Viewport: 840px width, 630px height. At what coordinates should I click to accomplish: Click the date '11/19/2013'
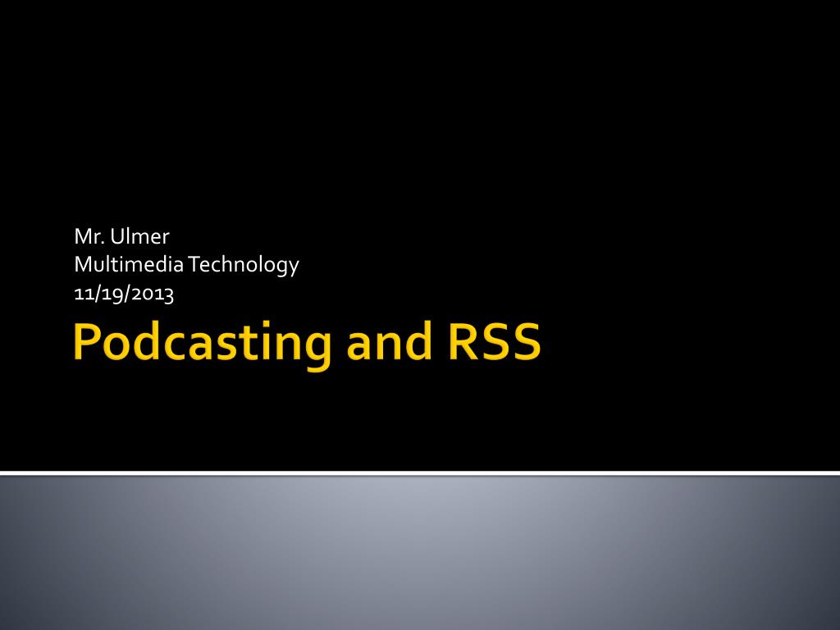(x=124, y=294)
